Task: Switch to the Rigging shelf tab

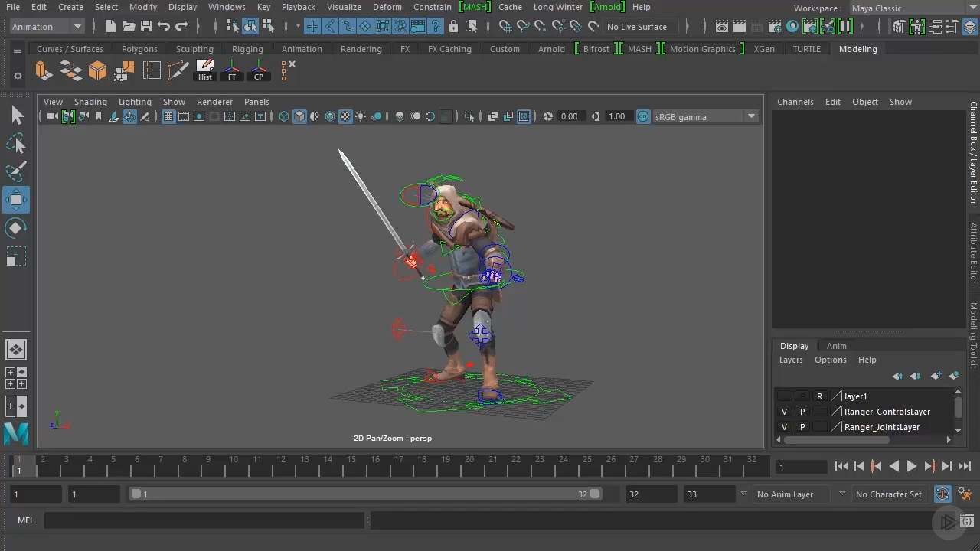Action: point(247,49)
